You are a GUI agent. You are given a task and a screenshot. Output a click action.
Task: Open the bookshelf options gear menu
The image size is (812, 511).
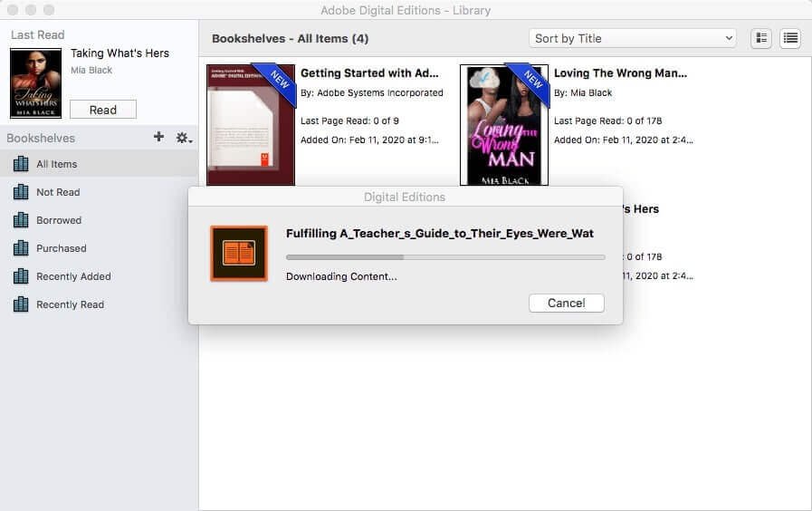tap(184, 138)
